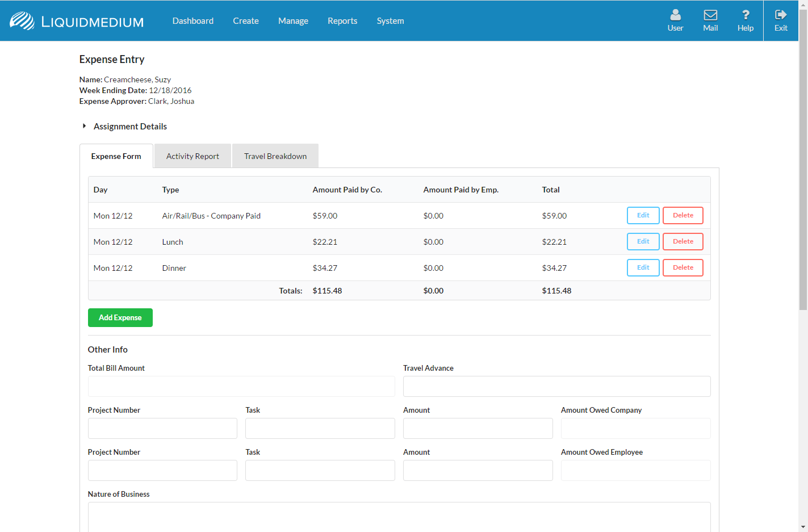
Task: Switch to the Activity Report tab
Action: click(x=192, y=156)
